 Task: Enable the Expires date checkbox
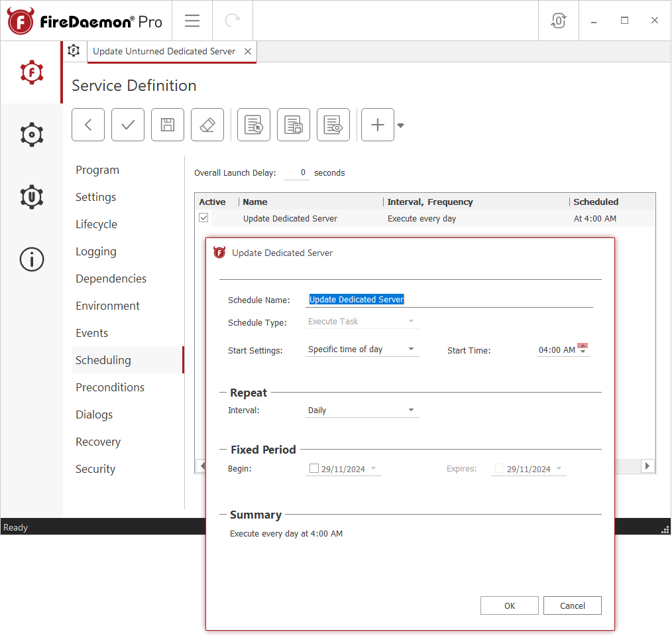click(x=500, y=468)
